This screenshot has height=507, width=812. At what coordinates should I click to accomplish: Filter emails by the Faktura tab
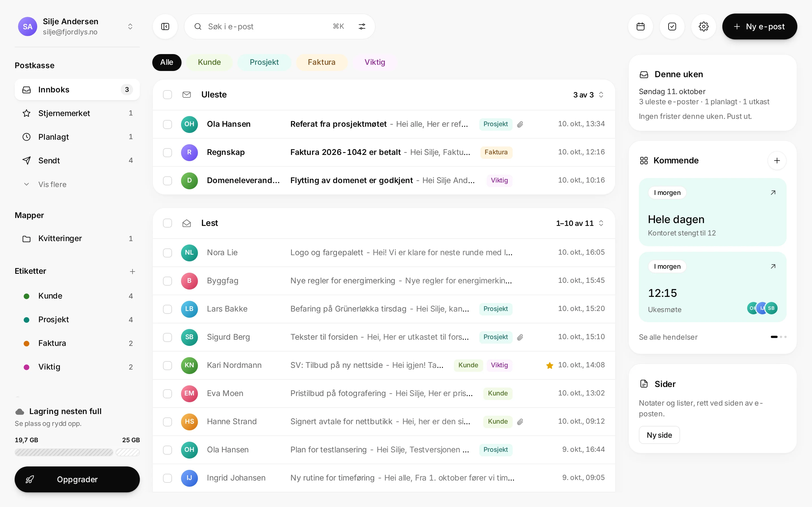point(321,62)
